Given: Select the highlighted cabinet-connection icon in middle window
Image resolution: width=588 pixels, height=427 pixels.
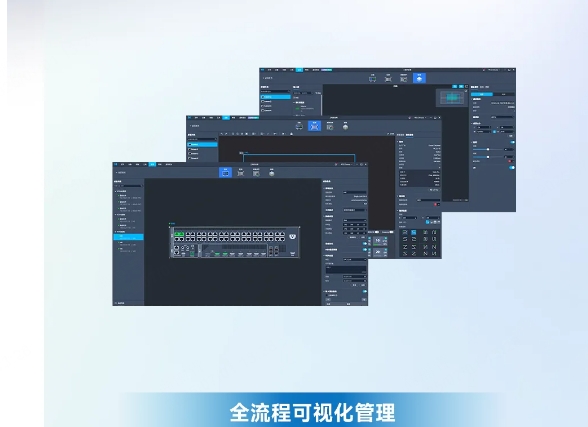Looking at the screenshot, I should click(x=314, y=126).
